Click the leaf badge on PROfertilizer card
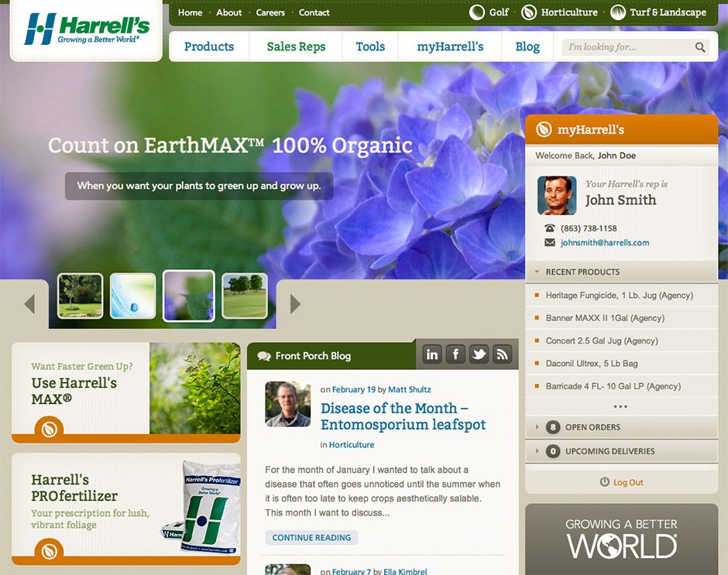The image size is (728, 575). point(49,550)
